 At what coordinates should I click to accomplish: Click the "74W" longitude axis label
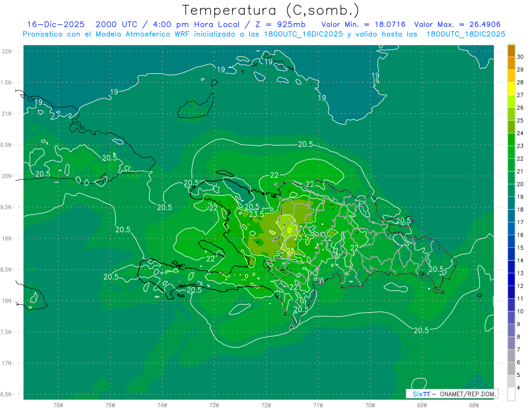162,405
